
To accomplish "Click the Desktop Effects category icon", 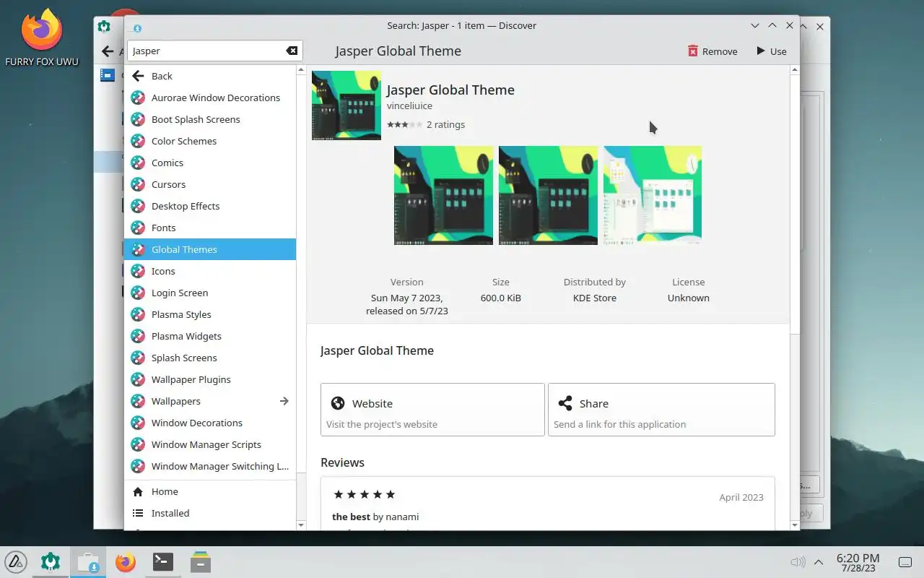I will coord(138,206).
